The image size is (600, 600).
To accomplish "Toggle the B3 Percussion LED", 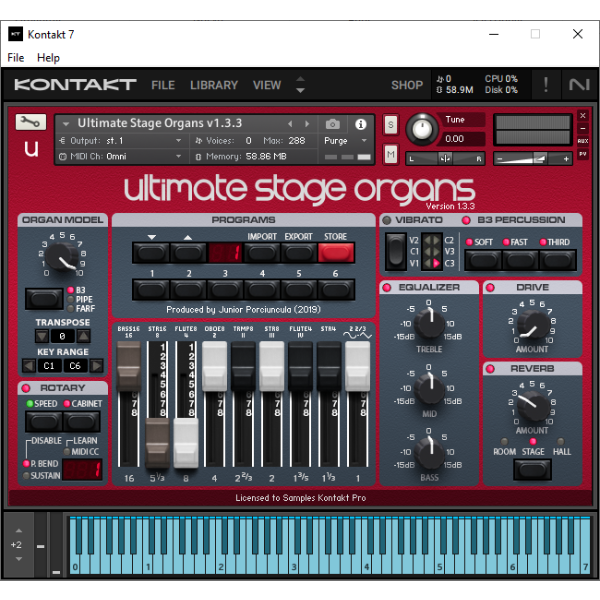I will pyautogui.click(x=466, y=220).
